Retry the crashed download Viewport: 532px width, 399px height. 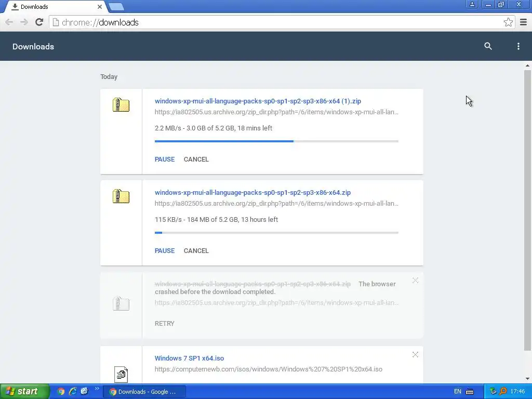click(165, 323)
